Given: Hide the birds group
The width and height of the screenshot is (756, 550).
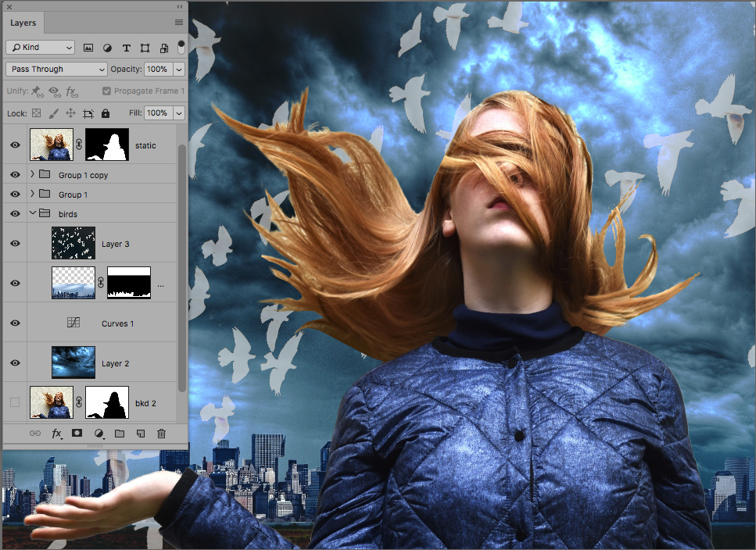Looking at the screenshot, I should 15,213.
